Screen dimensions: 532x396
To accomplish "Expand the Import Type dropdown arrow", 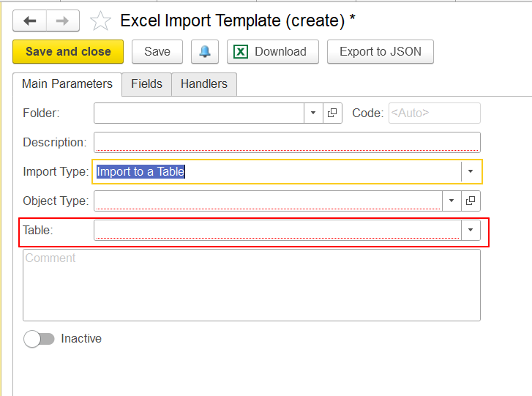I will tap(471, 171).
